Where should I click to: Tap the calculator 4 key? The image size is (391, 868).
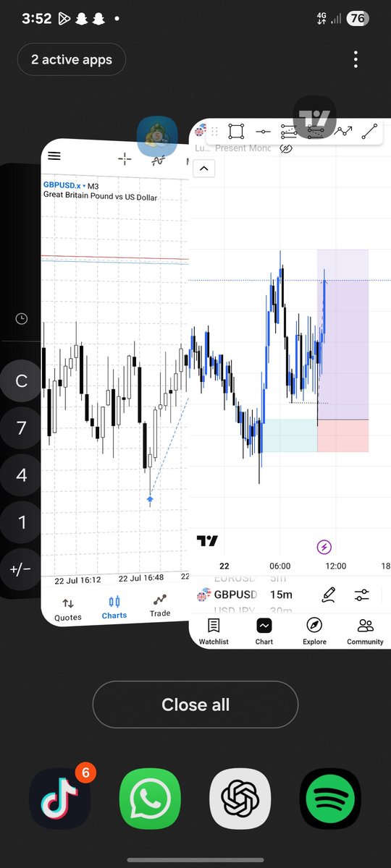tap(21, 475)
